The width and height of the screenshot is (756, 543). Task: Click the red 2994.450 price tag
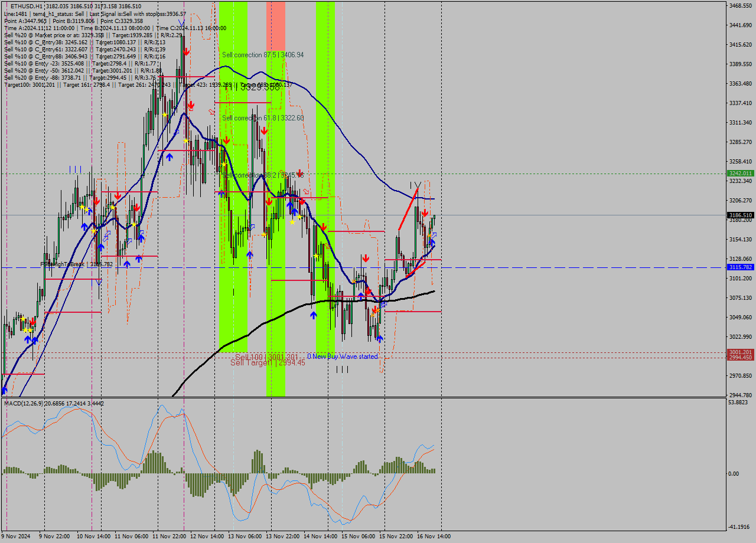point(740,358)
